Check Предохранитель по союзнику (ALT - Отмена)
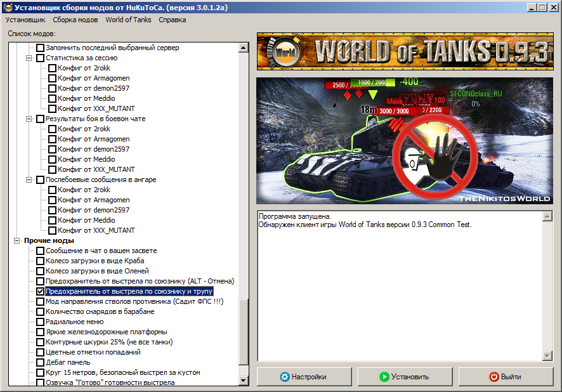The width and height of the screenshot is (562, 392). coord(40,281)
